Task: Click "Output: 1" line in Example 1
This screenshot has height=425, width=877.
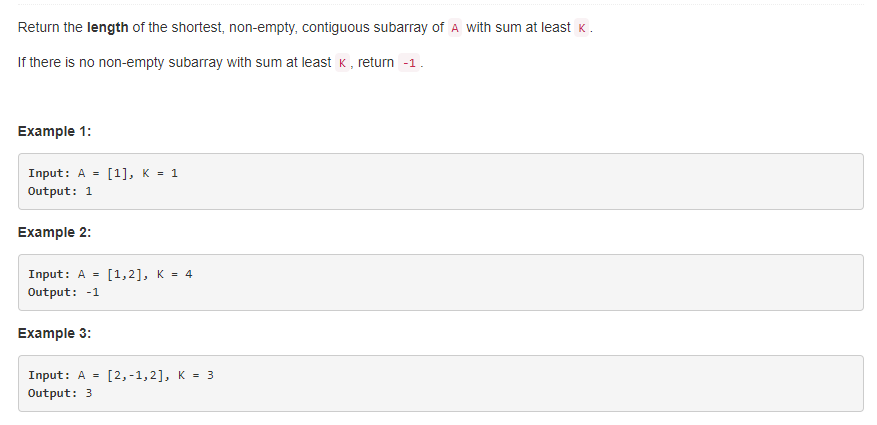Action: 60,192
